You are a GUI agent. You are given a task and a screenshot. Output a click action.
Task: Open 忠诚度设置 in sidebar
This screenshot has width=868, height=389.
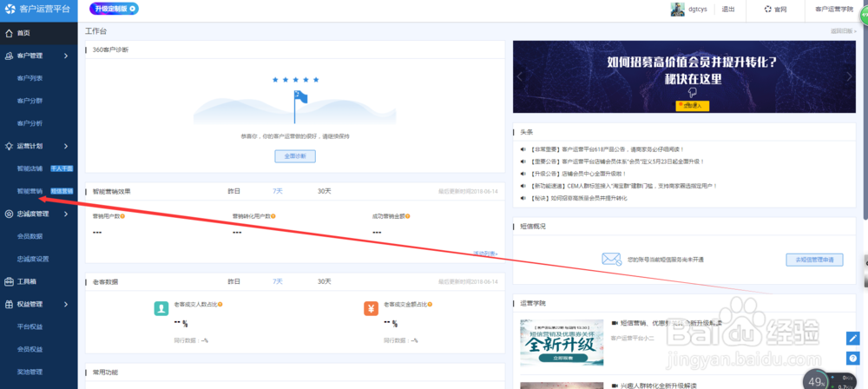(x=33, y=259)
